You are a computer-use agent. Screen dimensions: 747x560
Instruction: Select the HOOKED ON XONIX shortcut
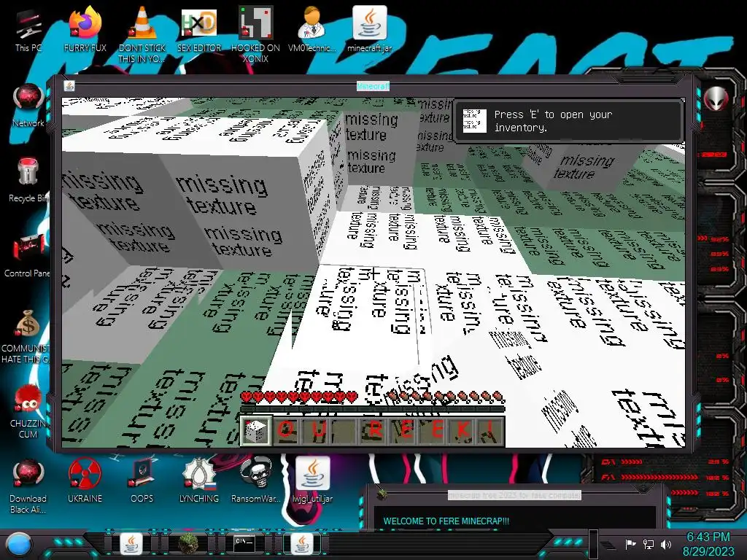[x=256, y=35]
